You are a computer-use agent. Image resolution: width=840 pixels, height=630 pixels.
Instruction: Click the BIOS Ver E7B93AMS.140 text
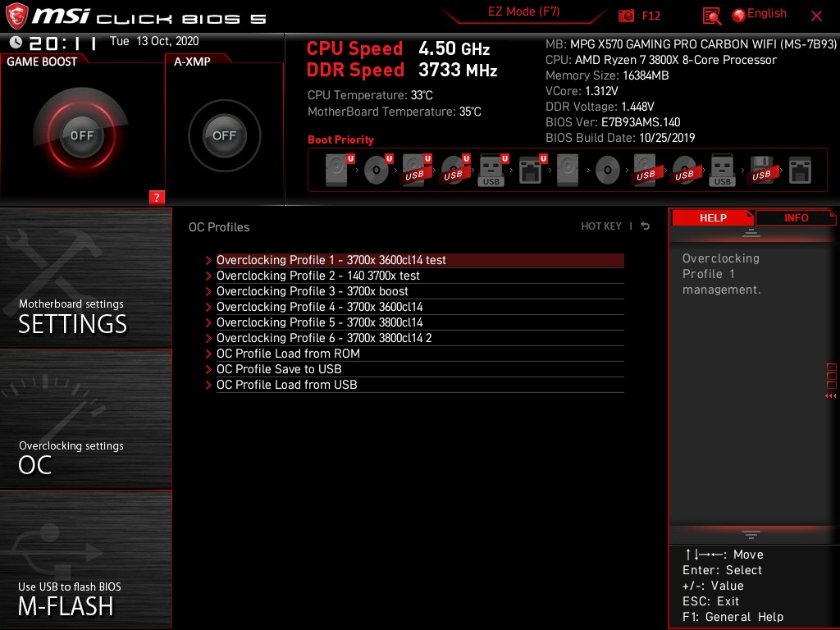(x=613, y=122)
